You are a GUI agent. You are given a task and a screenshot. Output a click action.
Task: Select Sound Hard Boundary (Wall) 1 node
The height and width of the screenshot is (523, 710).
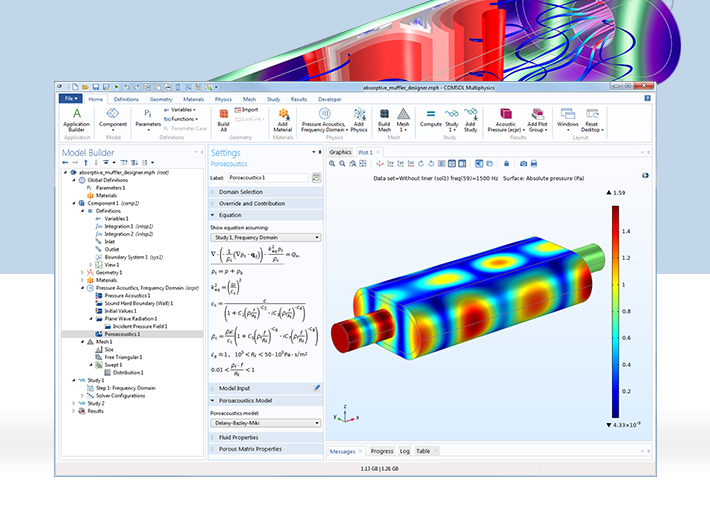pyautogui.click(x=139, y=303)
